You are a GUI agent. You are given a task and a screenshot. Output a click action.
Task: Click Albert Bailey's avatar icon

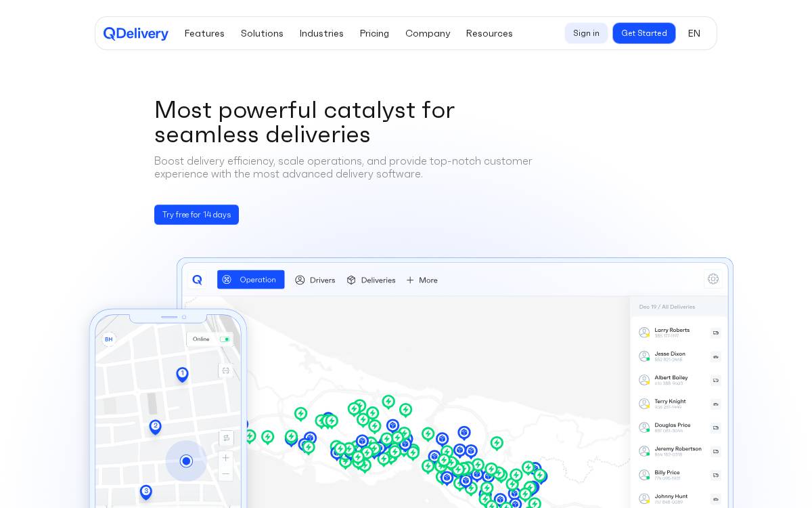pyautogui.click(x=644, y=380)
